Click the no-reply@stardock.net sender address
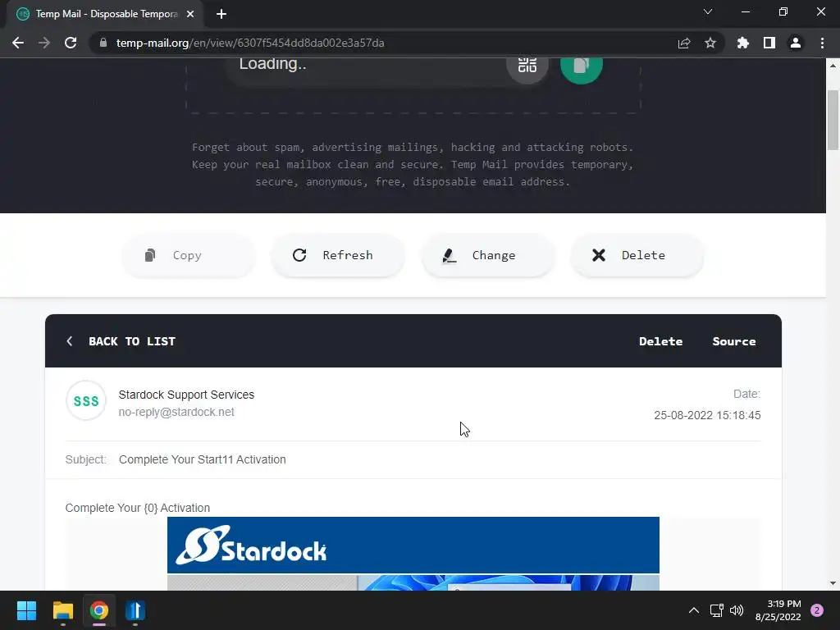The height and width of the screenshot is (630, 840). click(x=176, y=412)
